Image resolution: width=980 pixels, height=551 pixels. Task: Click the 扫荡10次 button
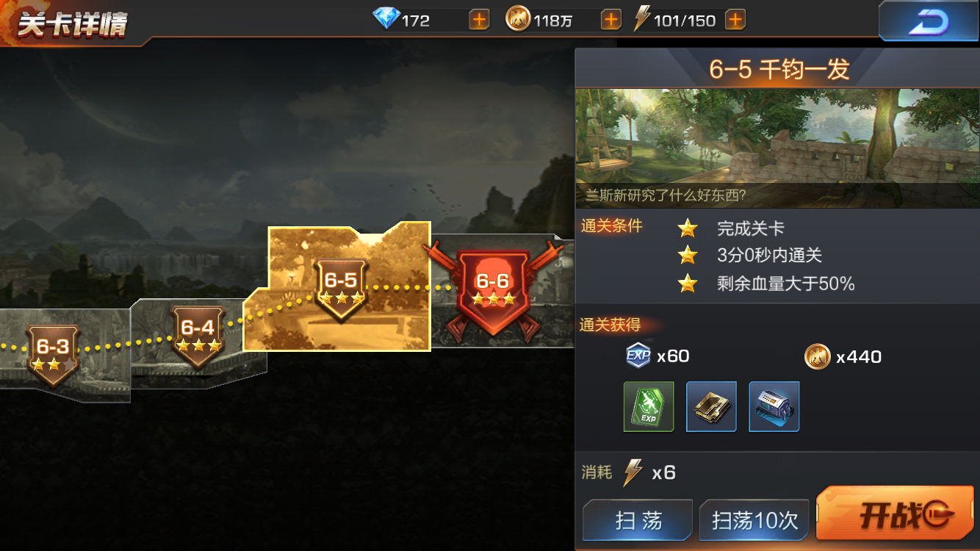point(754,521)
